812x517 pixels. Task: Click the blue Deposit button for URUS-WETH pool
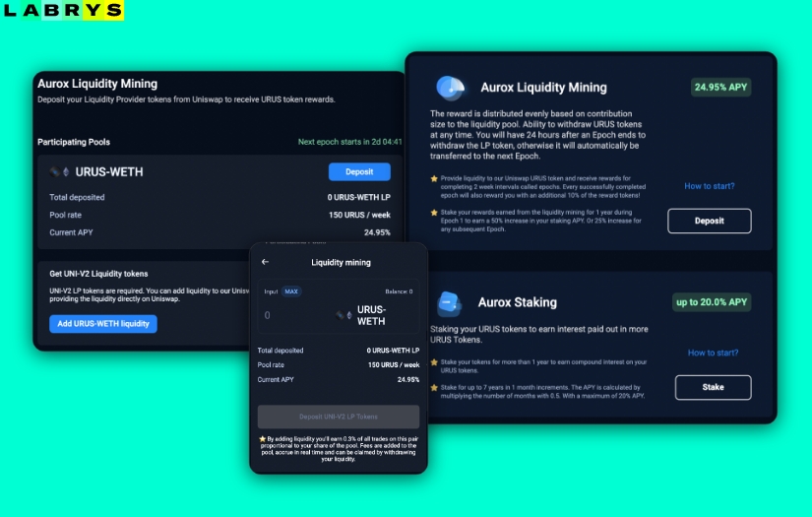(359, 172)
